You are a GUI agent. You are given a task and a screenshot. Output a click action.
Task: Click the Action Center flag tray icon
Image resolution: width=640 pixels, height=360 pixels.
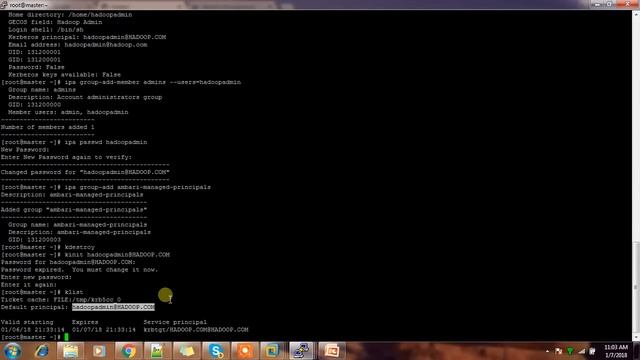(x=558, y=351)
